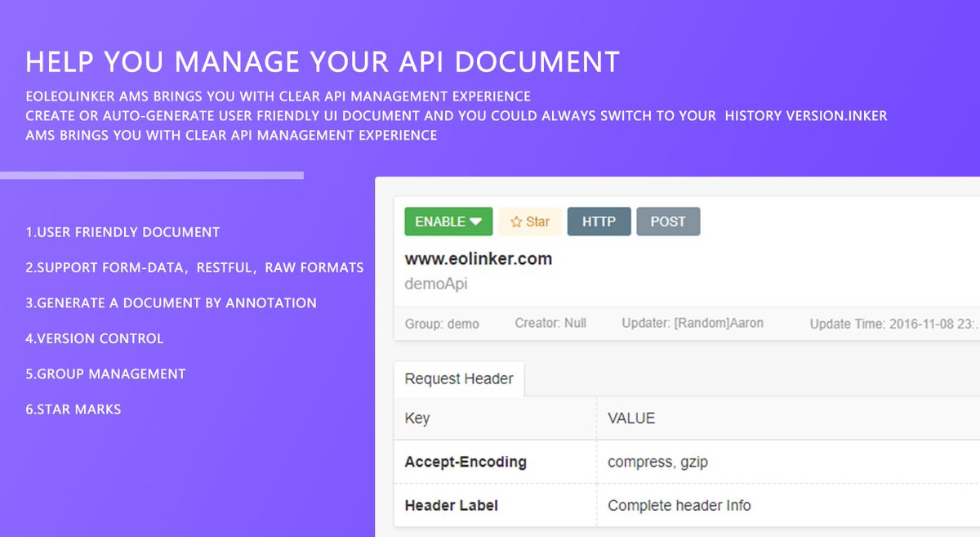Click the POST method badge
980x537 pixels.
668,222
